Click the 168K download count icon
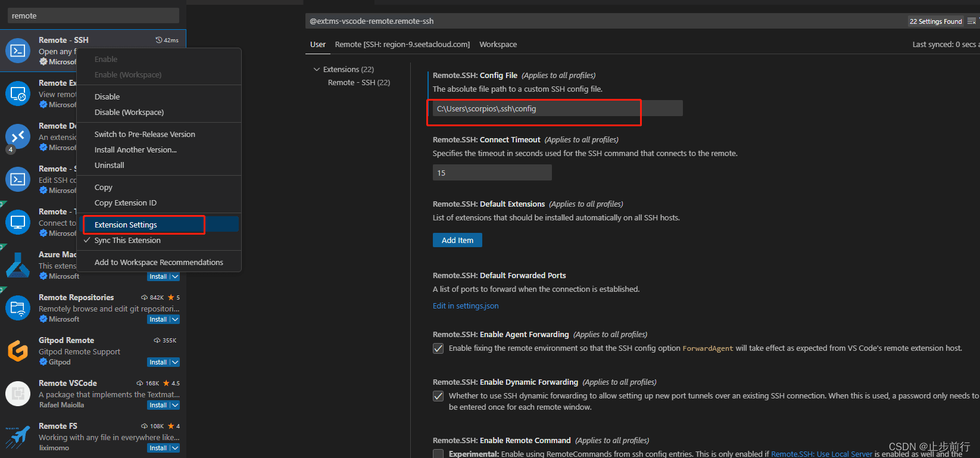980x458 pixels. (x=140, y=383)
